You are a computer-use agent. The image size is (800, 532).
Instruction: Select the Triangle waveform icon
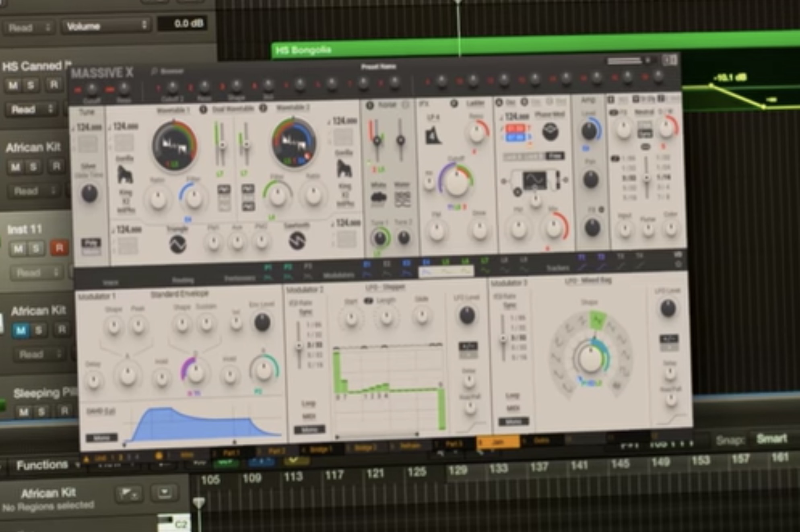coord(177,244)
